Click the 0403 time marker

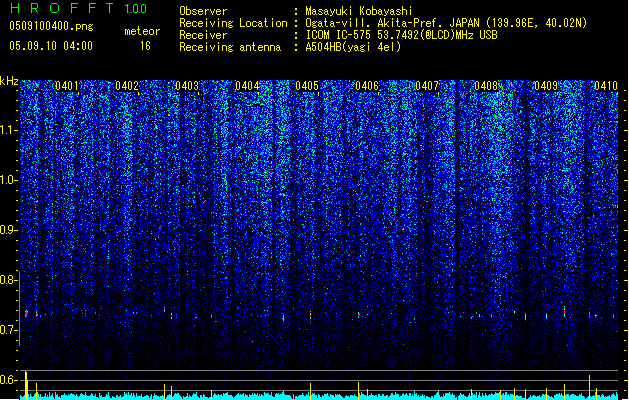(187, 86)
